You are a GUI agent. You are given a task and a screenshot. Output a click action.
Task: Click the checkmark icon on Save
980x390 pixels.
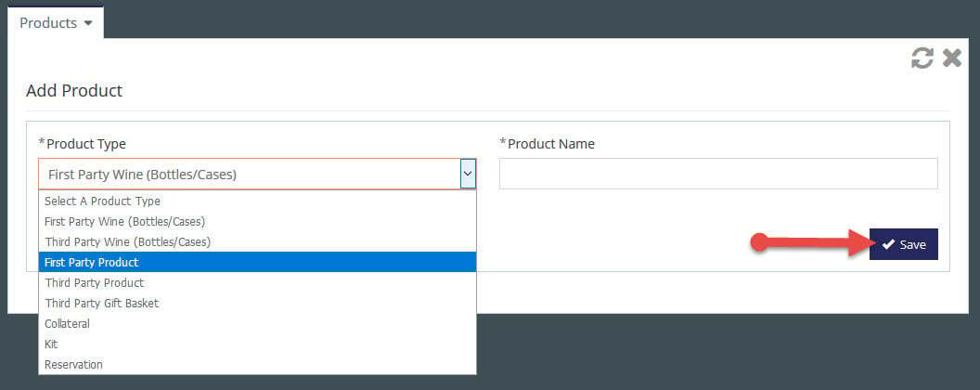tap(888, 244)
